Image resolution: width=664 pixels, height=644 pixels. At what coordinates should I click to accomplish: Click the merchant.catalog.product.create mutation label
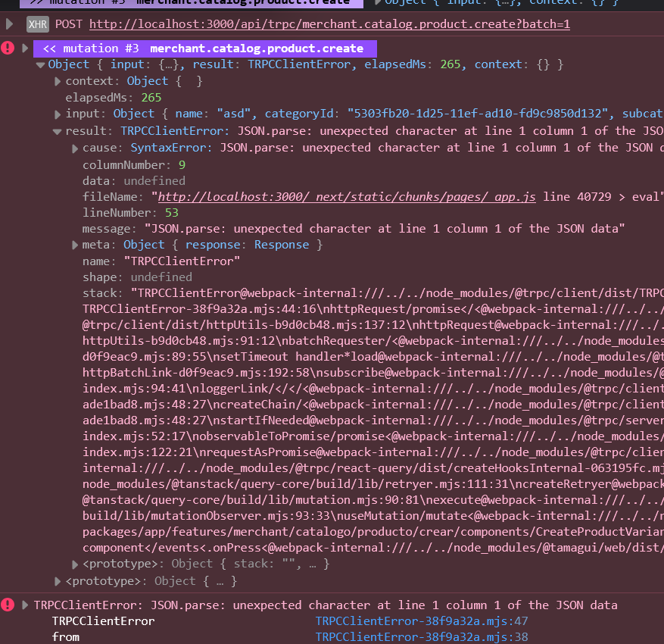tap(256, 48)
